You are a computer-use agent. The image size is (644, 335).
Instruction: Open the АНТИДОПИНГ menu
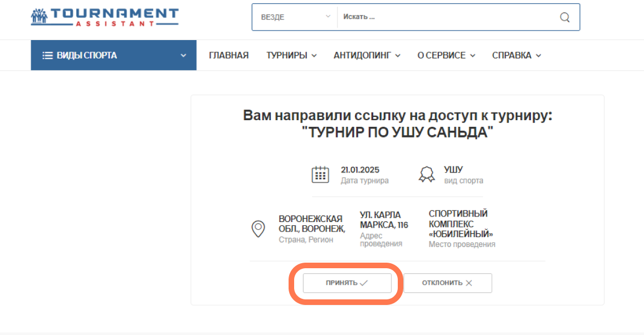pyautogui.click(x=367, y=55)
